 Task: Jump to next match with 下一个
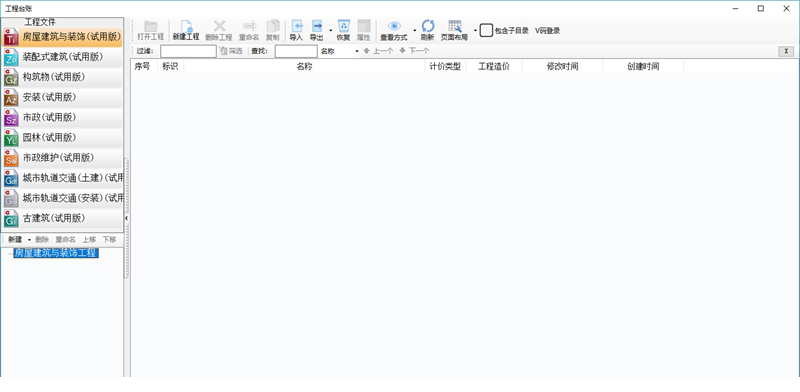pyautogui.click(x=414, y=51)
